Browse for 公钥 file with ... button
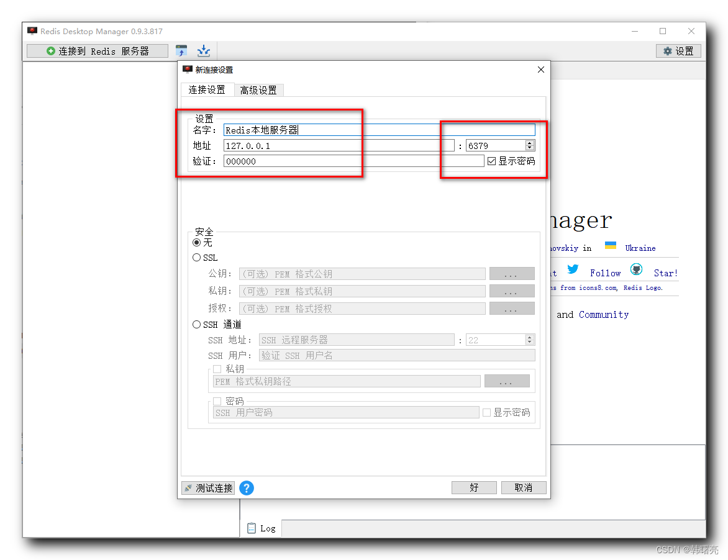Image resolution: width=728 pixels, height=560 pixels. coord(512,274)
